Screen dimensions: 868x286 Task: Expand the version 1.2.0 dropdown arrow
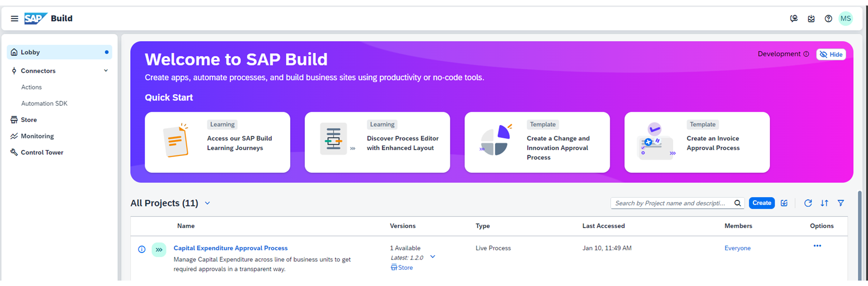(x=432, y=257)
